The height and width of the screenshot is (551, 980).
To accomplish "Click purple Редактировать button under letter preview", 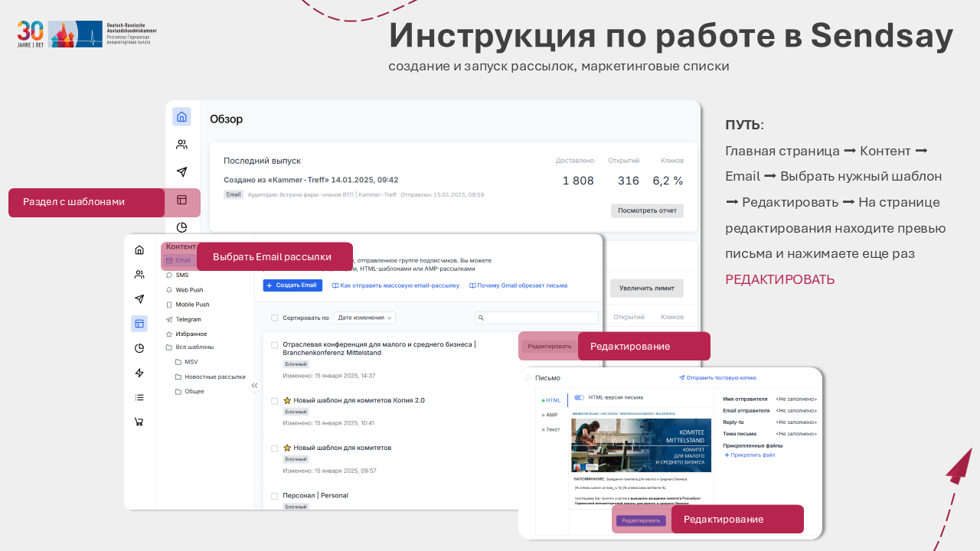I will coord(641,520).
